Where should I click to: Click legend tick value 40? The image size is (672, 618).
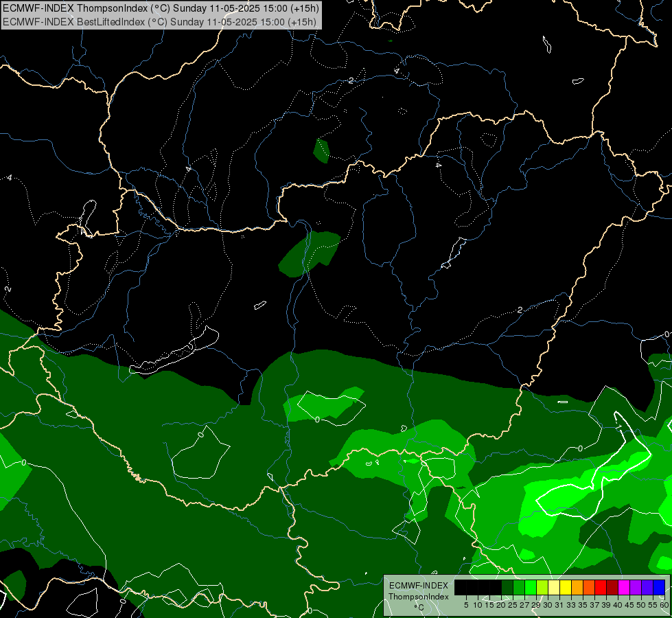618,605
